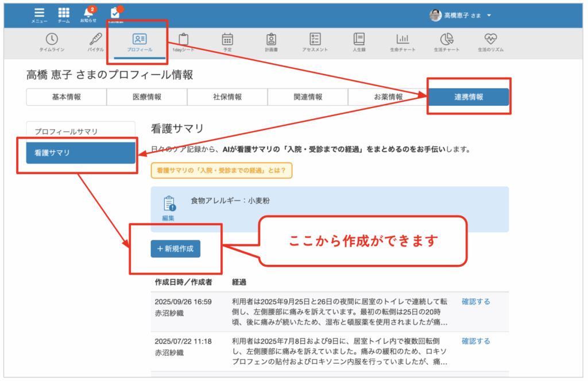Switch to the 医療情報 tab
The height and width of the screenshot is (381, 588).
coord(147,97)
